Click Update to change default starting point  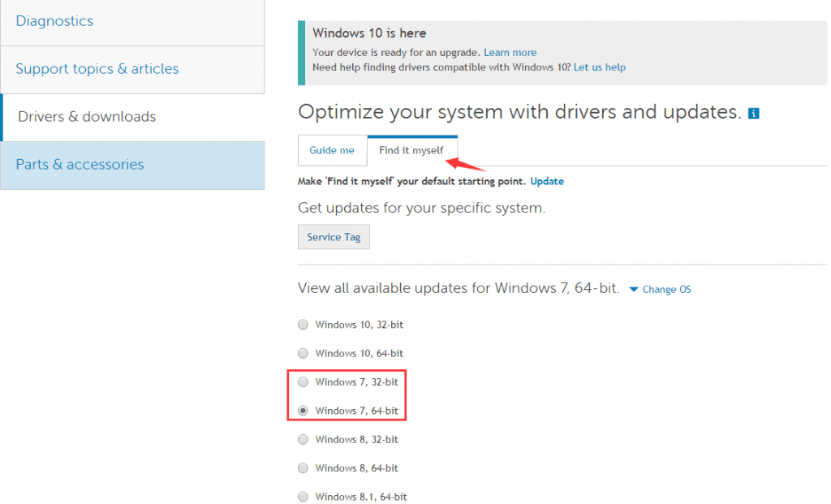click(x=547, y=181)
